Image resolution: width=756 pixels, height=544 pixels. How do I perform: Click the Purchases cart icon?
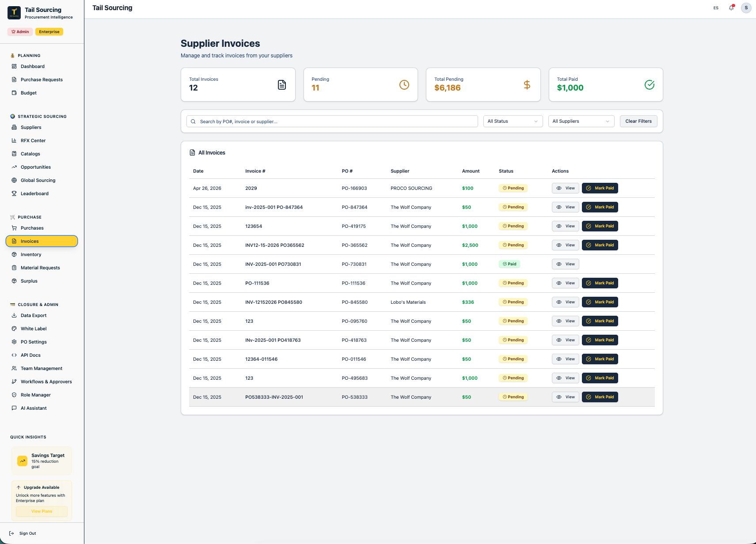pyautogui.click(x=14, y=228)
